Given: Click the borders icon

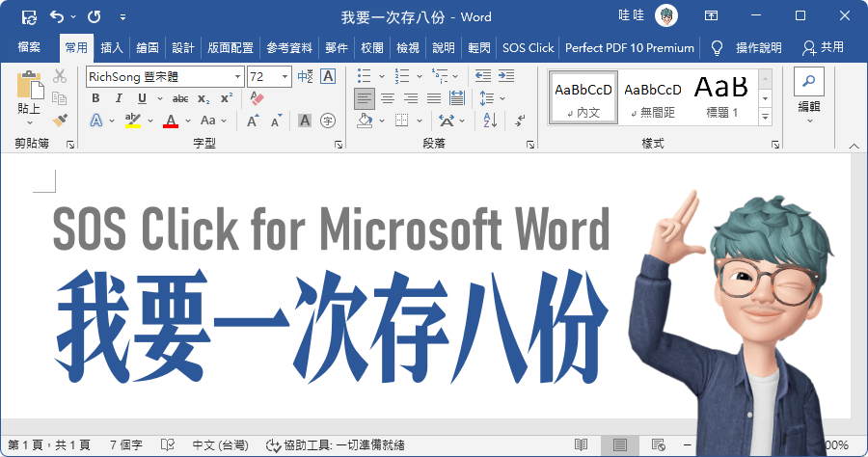Looking at the screenshot, I should point(402,121).
